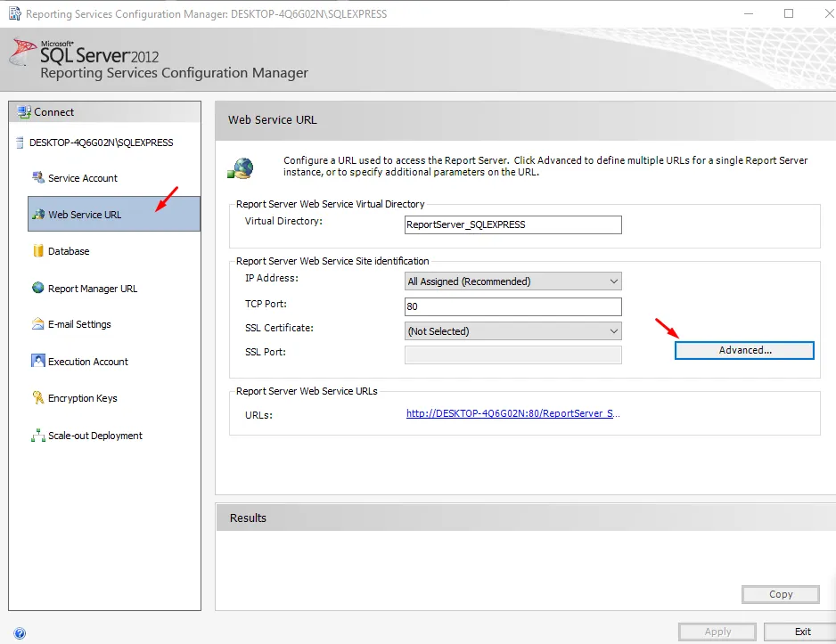Image resolution: width=836 pixels, height=644 pixels.
Task: Click the Connect computer icon
Action: (x=24, y=112)
